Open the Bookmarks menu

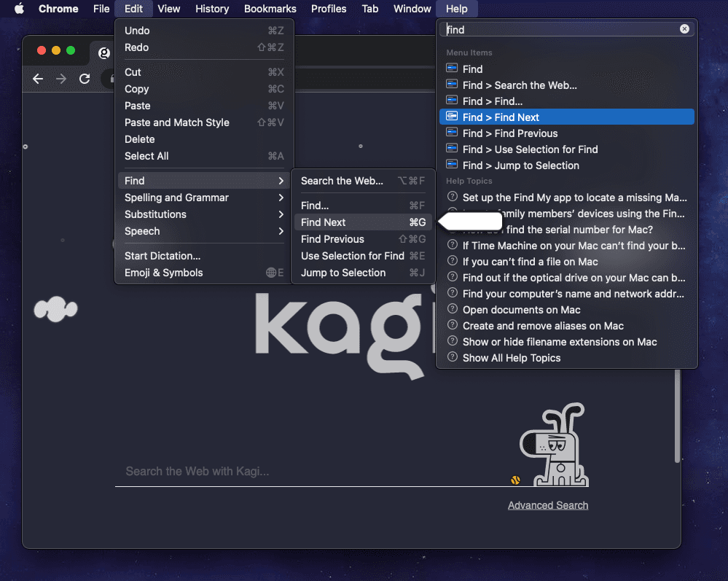coord(270,9)
